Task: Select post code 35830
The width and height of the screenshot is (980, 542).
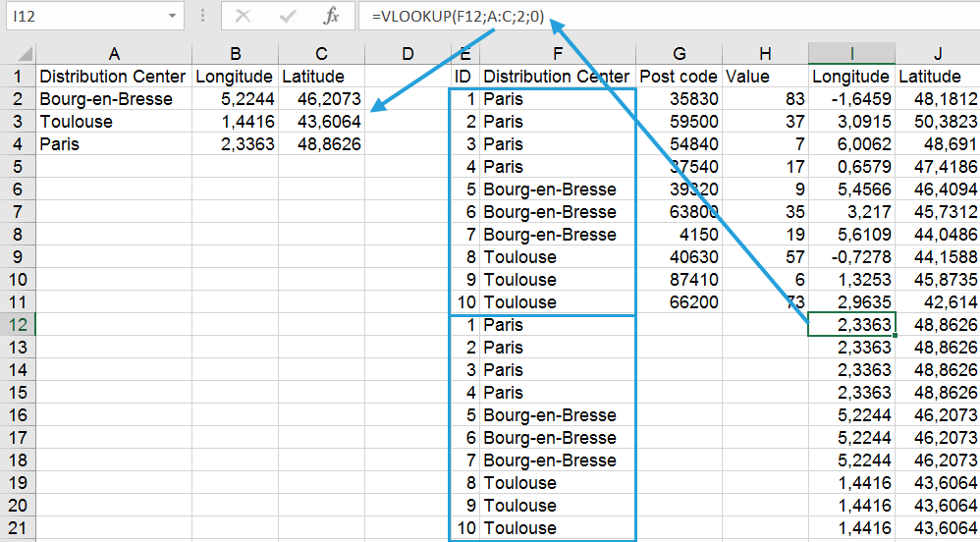Action: (679, 99)
